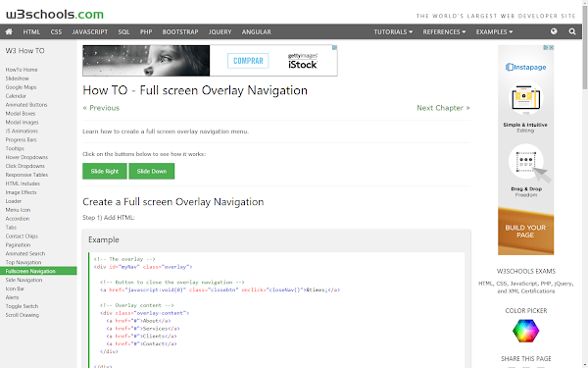
Task: Open Click Dropdowns sidebar link
Action: pos(25,166)
